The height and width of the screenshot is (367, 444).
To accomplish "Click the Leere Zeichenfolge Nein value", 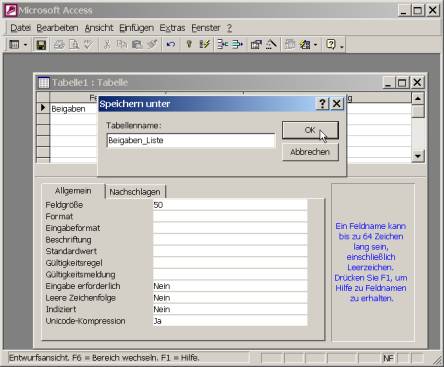I will (230, 298).
